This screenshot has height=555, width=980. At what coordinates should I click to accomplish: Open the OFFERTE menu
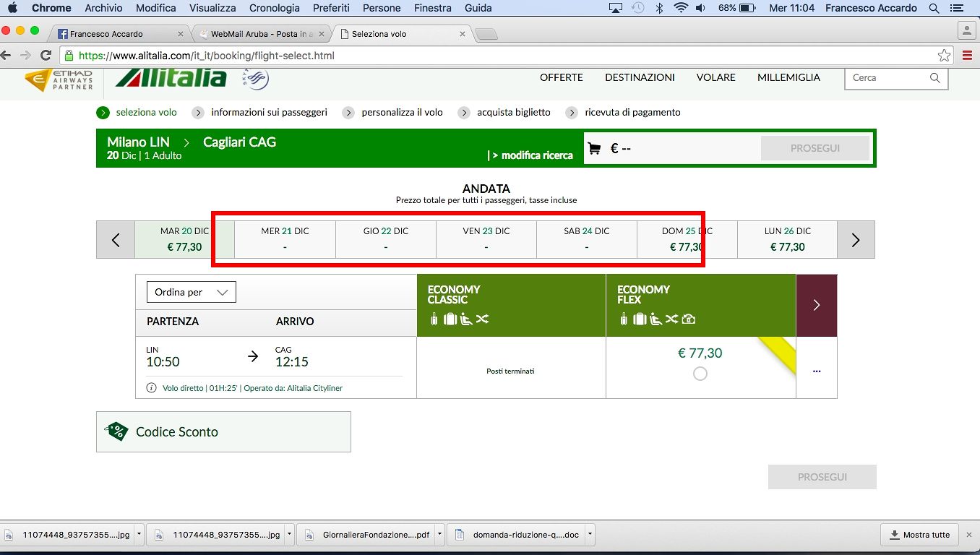click(561, 77)
